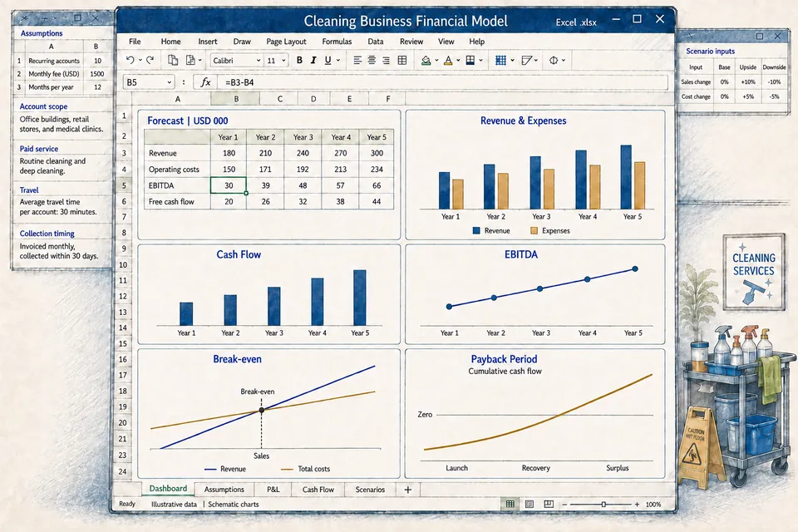
Task: Open the Data ribbon tab
Action: coord(376,42)
